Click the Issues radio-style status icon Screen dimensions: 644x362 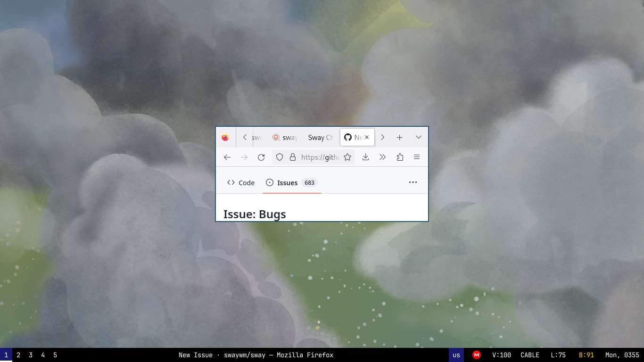270,182
